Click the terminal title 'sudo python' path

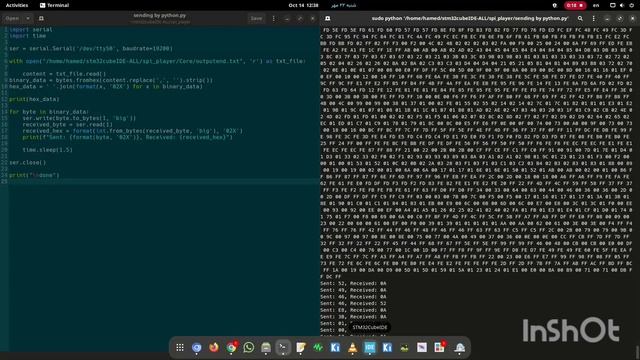(470, 18)
